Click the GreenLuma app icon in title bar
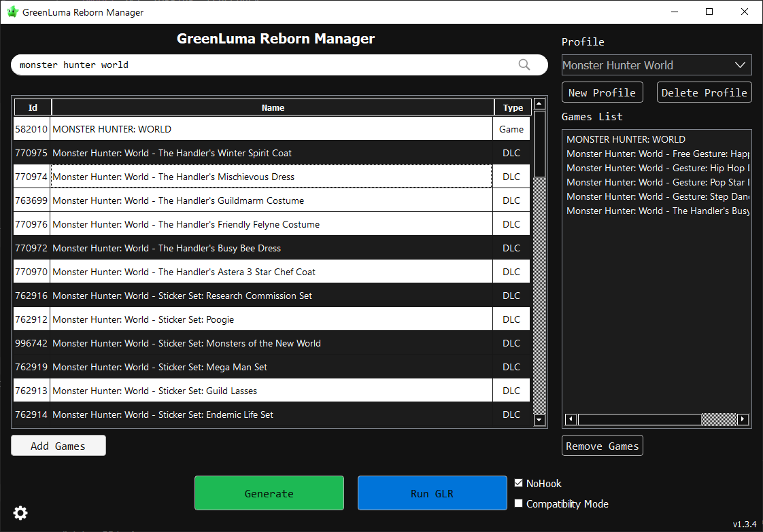The height and width of the screenshot is (532, 763). (13, 12)
